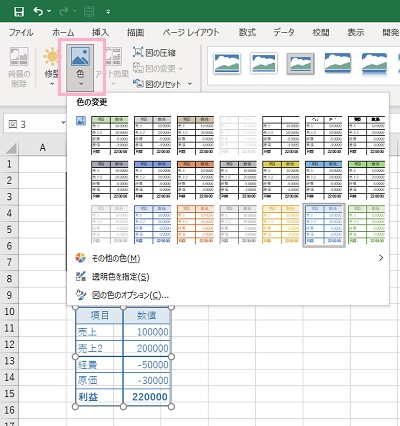This screenshot has height=426, width=400.
Task: Switch to the 挿入 tab
Action: pos(100,32)
